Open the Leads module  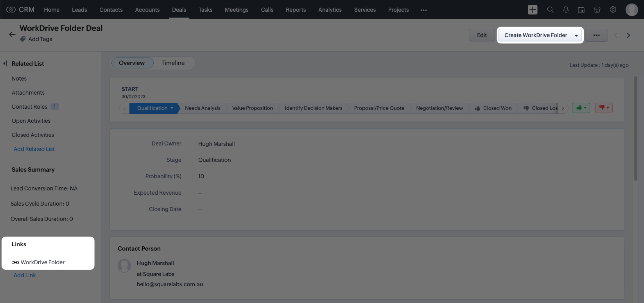pos(79,10)
